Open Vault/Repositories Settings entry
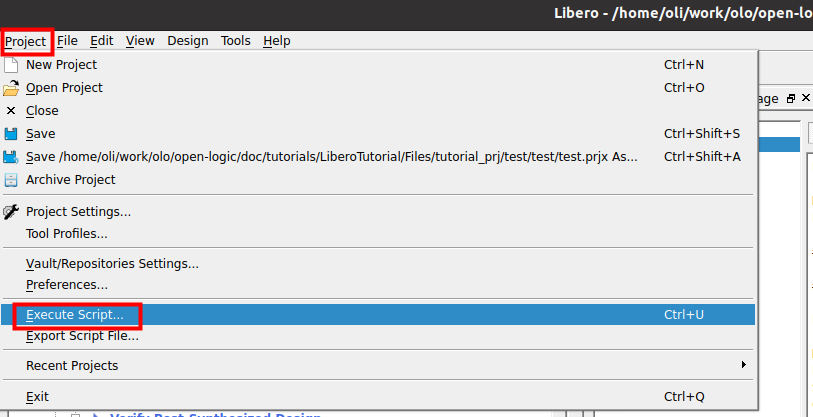Image resolution: width=813 pixels, height=417 pixels. click(x=377, y=263)
